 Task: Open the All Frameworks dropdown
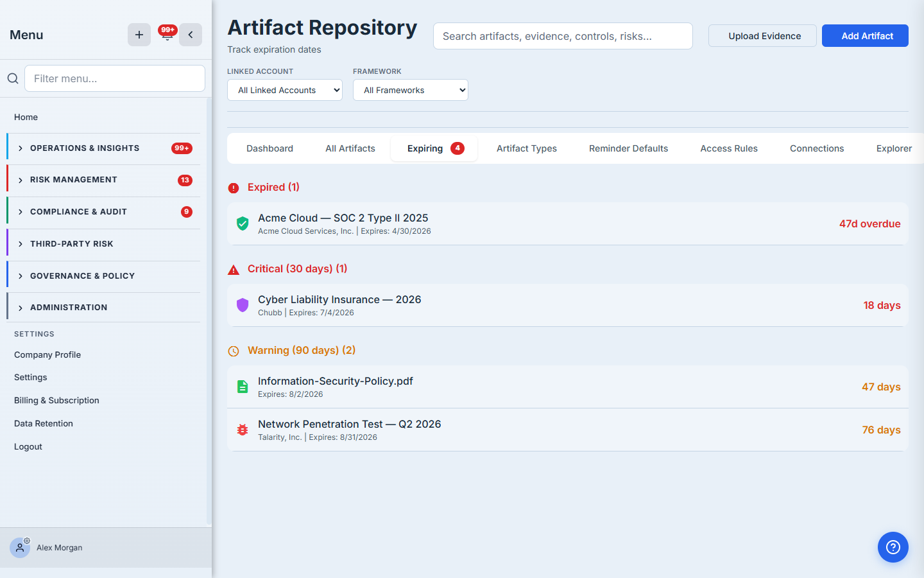[411, 90]
